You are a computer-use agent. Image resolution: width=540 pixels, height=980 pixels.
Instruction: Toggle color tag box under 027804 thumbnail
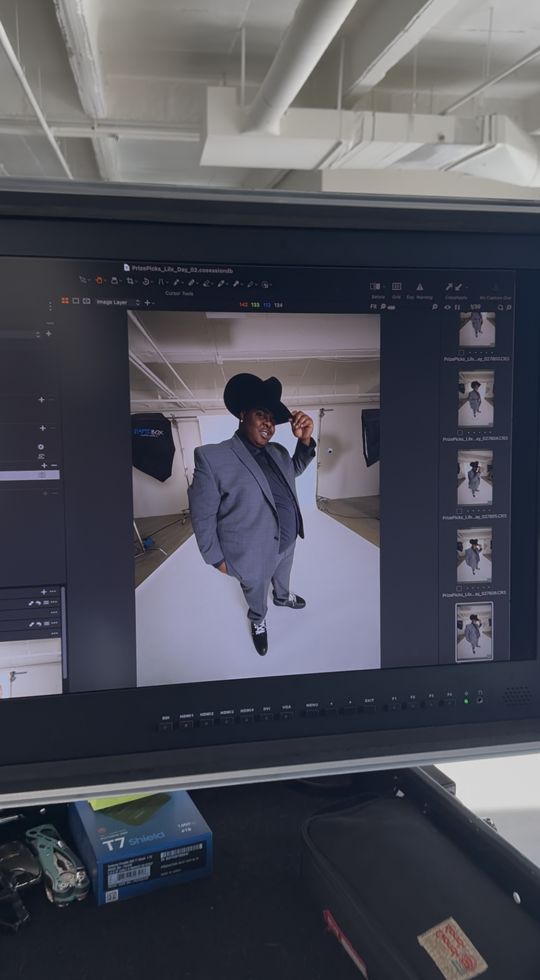[460, 432]
